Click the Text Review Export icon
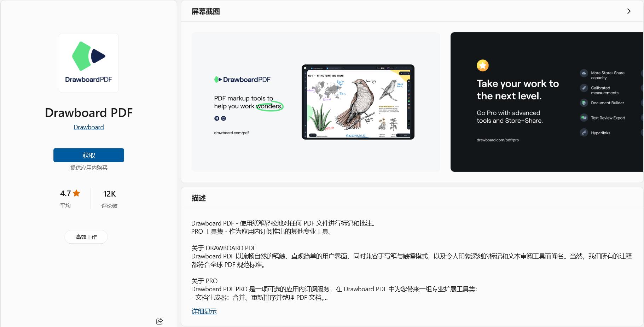 coord(584,118)
